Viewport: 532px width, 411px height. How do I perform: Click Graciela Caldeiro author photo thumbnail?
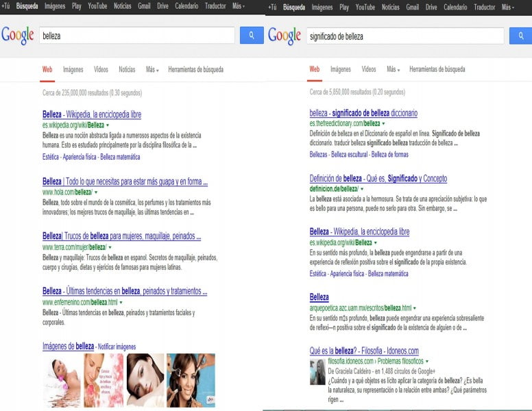[317, 372]
